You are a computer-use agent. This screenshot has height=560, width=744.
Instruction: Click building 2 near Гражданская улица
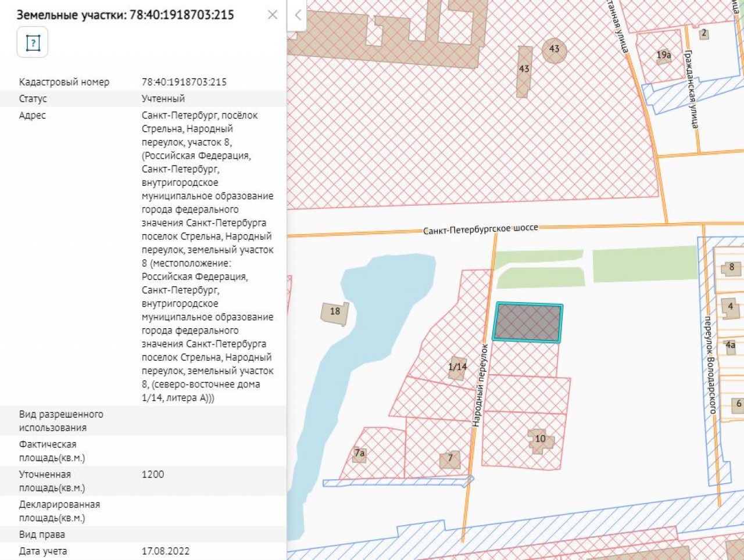click(703, 33)
